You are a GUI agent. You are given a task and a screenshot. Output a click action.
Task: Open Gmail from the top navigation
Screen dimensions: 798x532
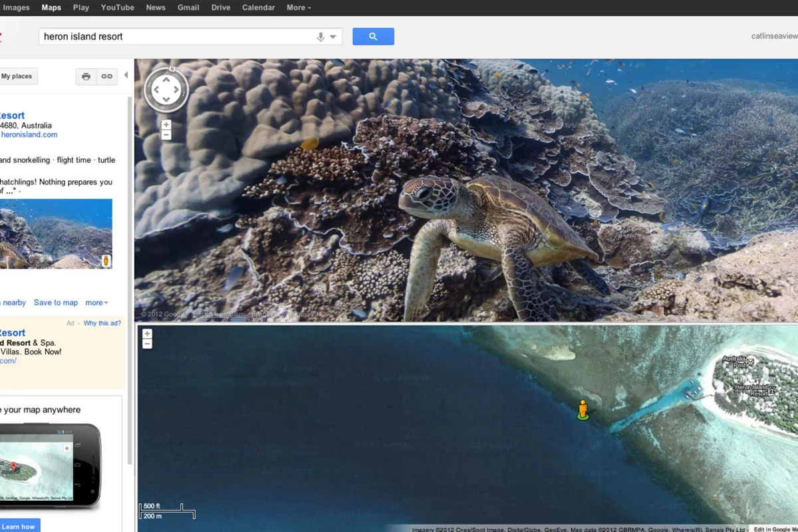[x=188, y=7]
